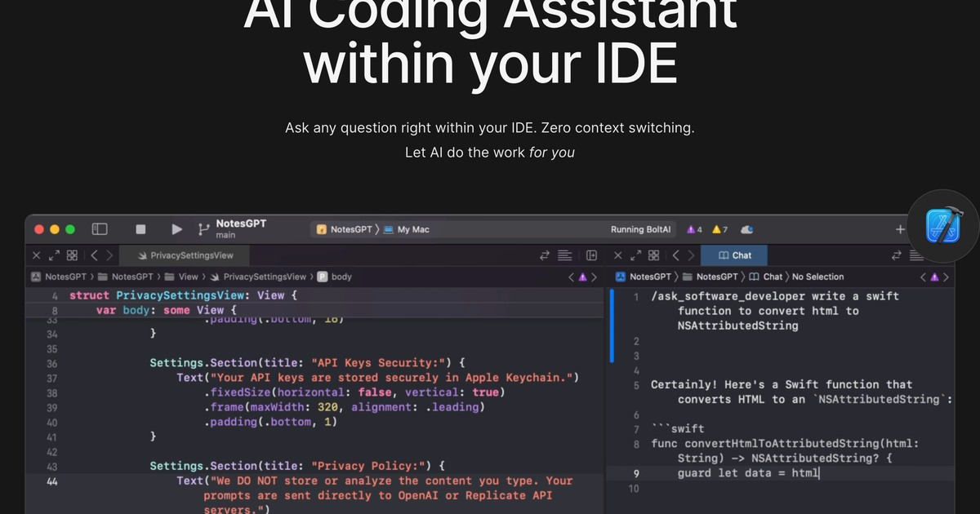
Task: Add a new editor pane on the right
Action: point(592,255)
